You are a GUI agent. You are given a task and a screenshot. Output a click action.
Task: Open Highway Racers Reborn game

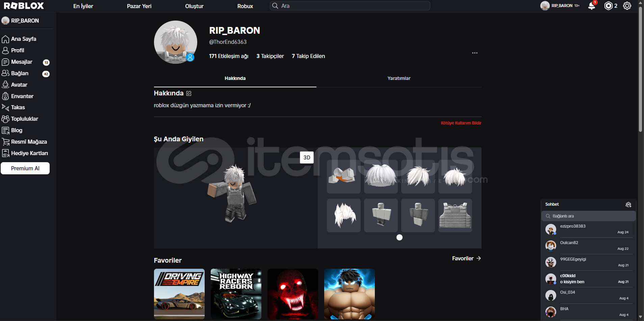click(x=236, y=294)
